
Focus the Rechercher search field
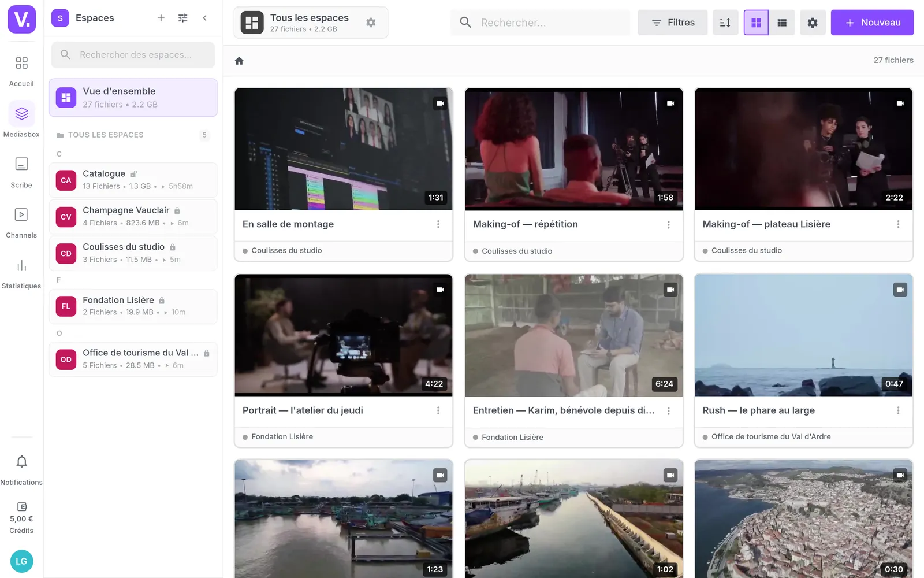click(540, 23)
